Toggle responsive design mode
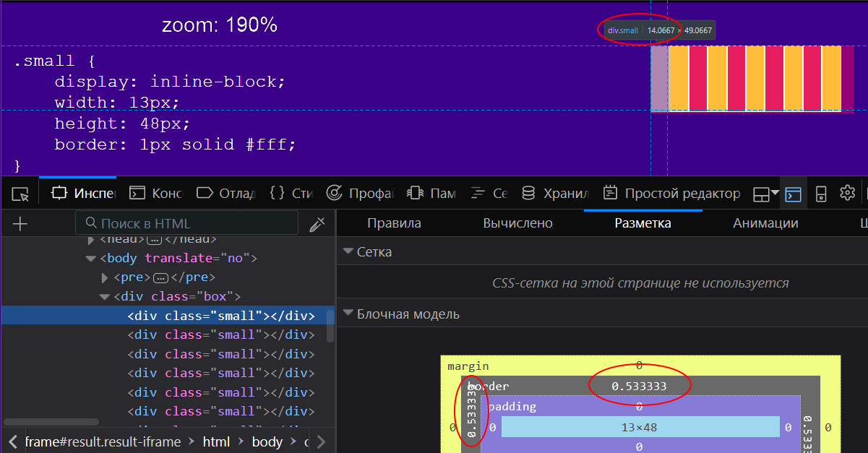 click(821, 194)
